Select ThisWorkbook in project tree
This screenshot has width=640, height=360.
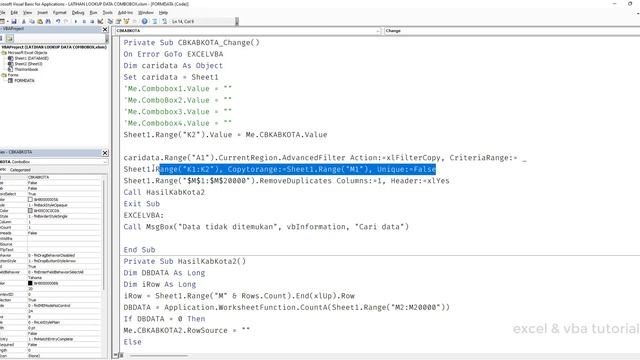pyautogui.click(x=26, y=69)
